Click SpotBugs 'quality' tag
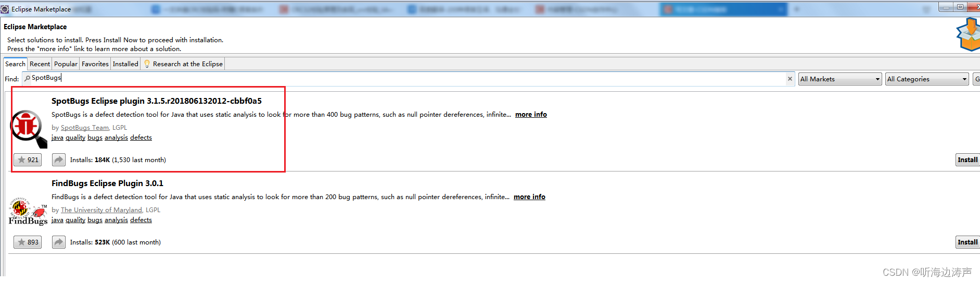 [75, 138]
